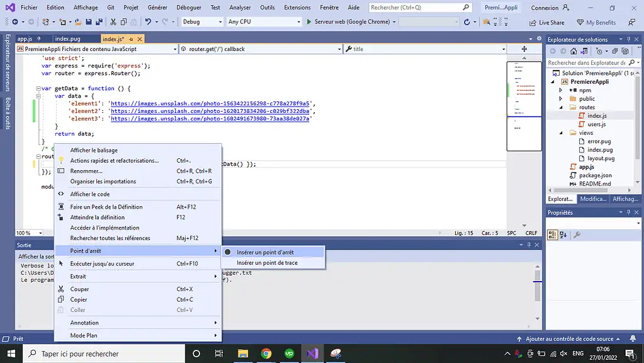Click the Undo arrow icon
Viewport: 644px width, 363px height.
(149, 22)
